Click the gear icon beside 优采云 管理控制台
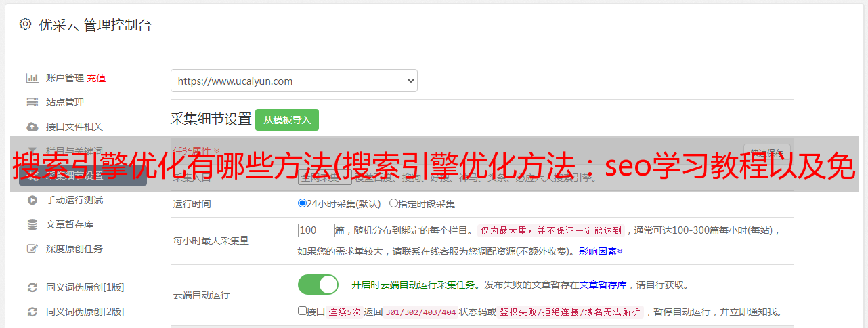This screenshot has width=868, height=328. point(25,24)
